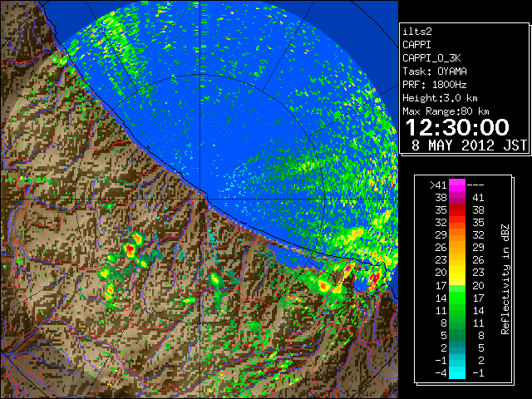Pick the orange 29 to 32 dBZ swatch
The height and width of the screenshot is (399, 532).
(457, 235)
